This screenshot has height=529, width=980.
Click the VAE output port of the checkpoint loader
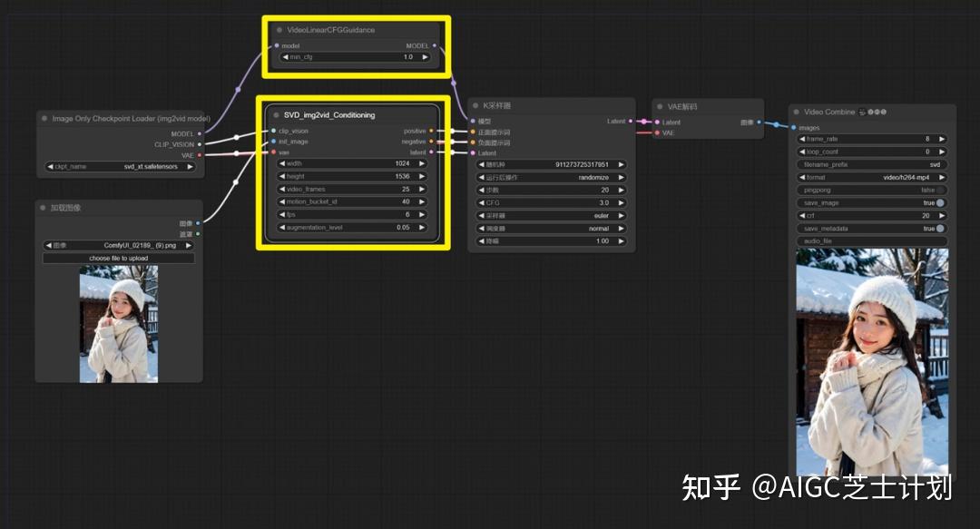[x=201, y=153]
